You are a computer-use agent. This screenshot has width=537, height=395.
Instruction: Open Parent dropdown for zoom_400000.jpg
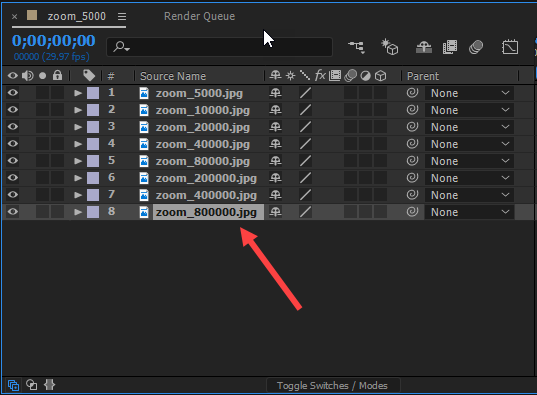(469, 195)
